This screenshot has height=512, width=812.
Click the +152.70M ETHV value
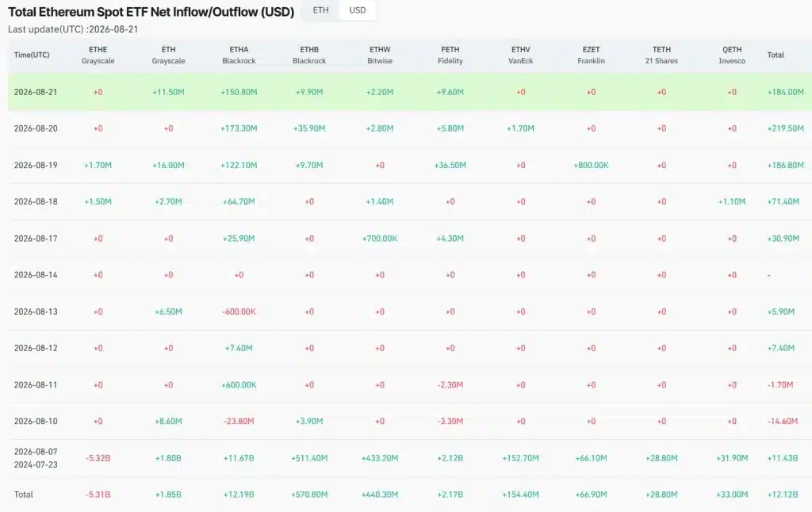pyautogui.click(x=520, y=458)
